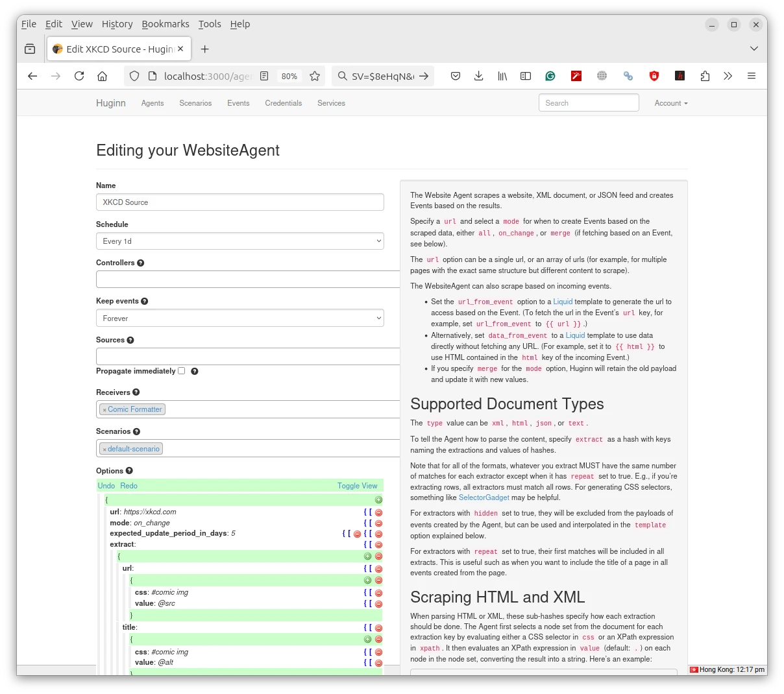Open the Schedule dropdown
This screenshot has height=694, width=784.
[x=240, y=241]
